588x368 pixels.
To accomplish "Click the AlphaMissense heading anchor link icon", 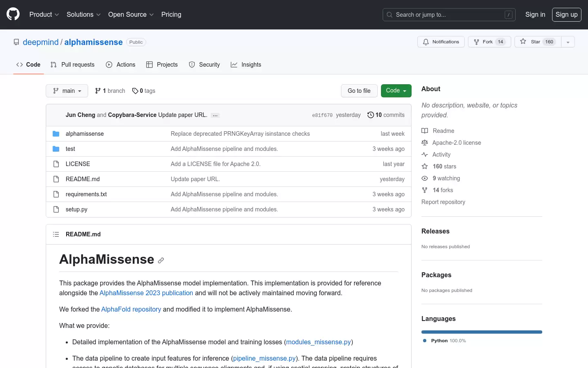I will coord(161,260).
